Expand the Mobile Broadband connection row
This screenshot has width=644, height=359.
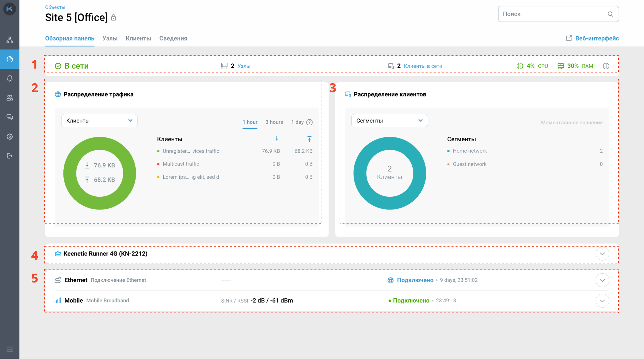point(602,301)
